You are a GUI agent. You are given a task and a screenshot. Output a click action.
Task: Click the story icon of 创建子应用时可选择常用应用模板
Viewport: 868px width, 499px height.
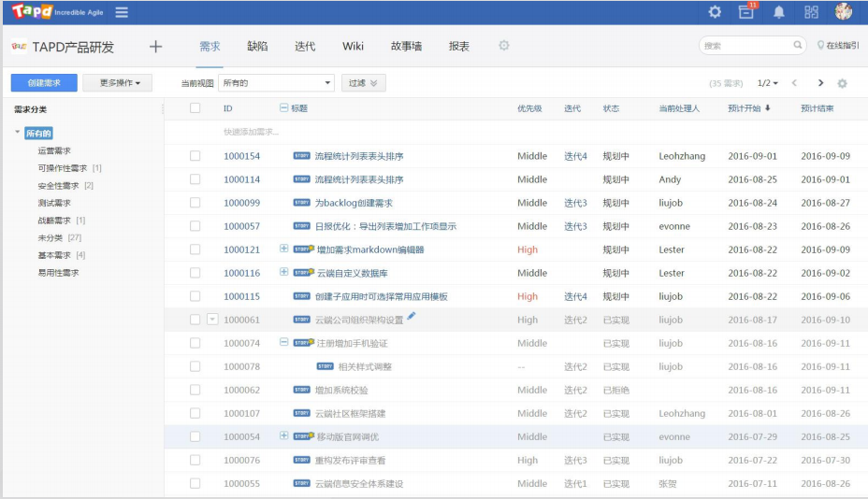point(302,296)
